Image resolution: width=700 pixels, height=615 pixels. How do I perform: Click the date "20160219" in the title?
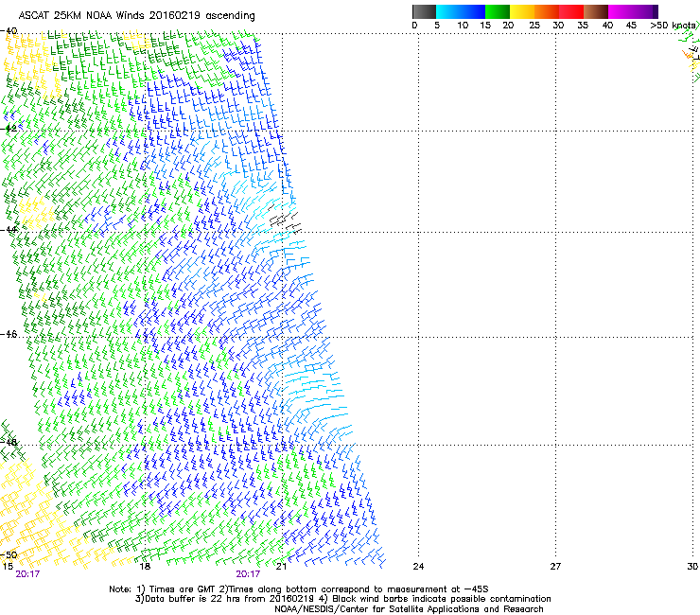175,15
